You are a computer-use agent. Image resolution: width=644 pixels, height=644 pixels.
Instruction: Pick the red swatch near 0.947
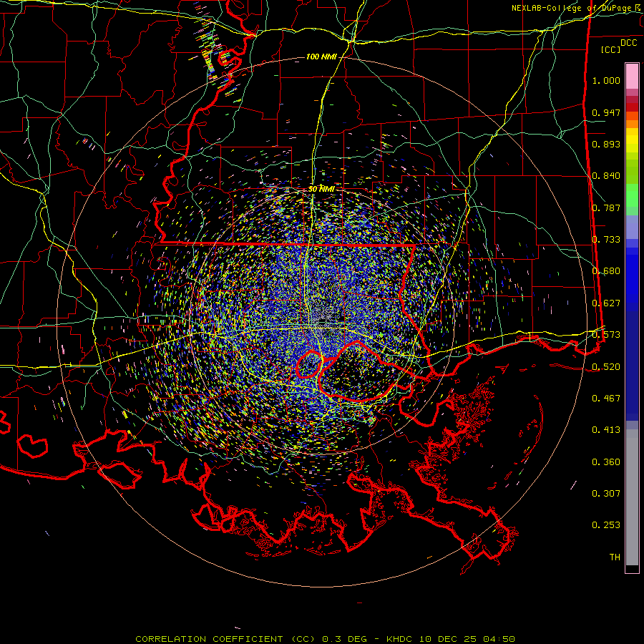click(x=632, y=107)
